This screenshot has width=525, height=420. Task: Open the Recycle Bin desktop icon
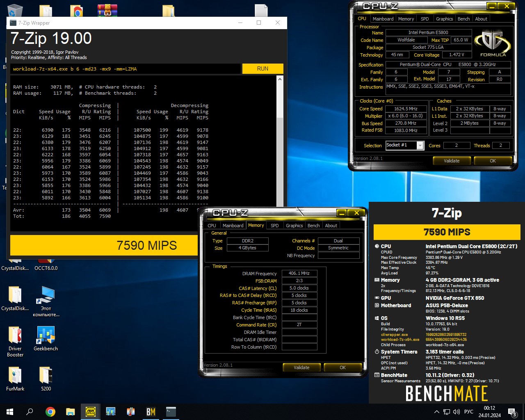tap(15, 10)
